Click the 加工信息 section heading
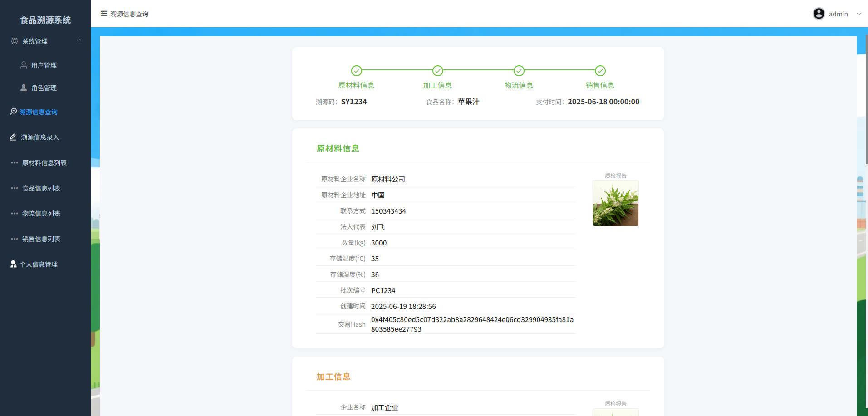Viewport: 868px width, 416px height. 333,377
